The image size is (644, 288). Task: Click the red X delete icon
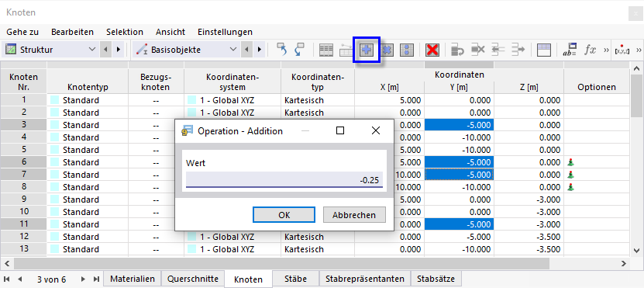(432, 50)
